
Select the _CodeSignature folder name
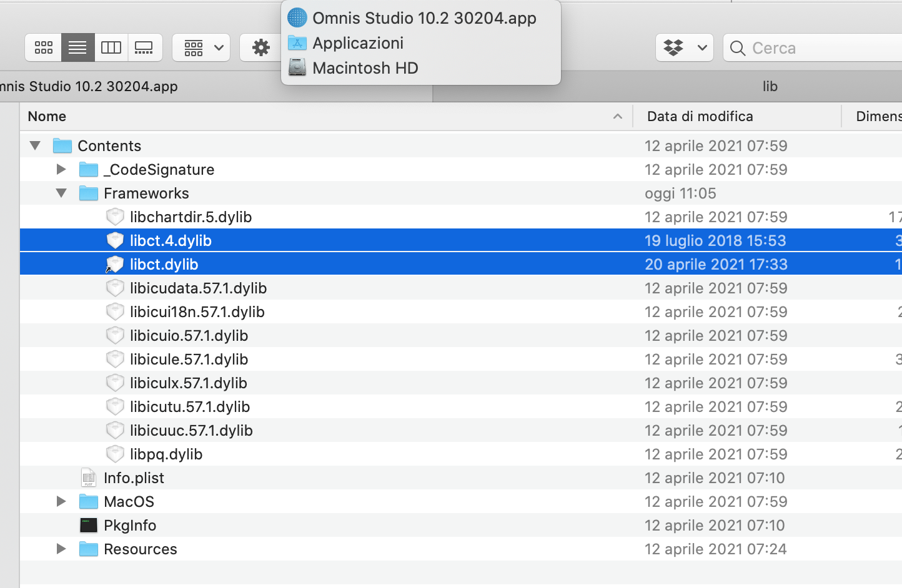(x=159, y=169)
